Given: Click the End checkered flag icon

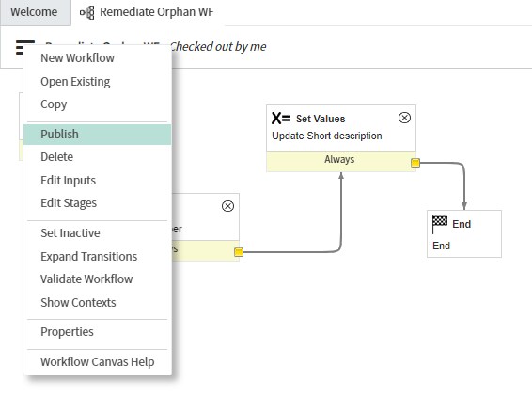Looking at the screenshot, I should click(440, 224).
